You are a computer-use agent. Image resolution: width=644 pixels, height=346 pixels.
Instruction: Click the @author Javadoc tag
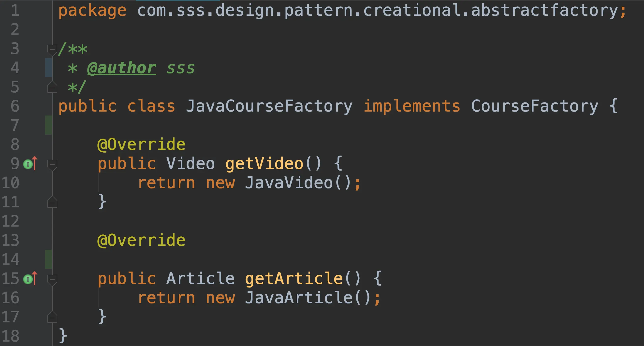[122, 68]
